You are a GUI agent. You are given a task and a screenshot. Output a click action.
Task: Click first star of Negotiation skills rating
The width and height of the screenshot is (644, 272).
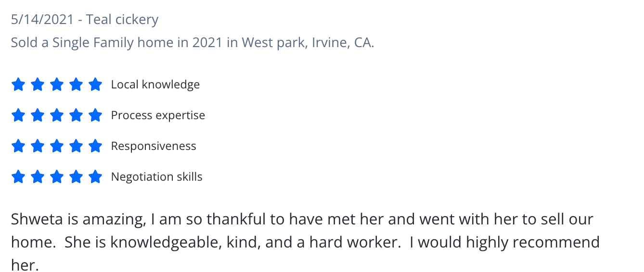point(18,177)
